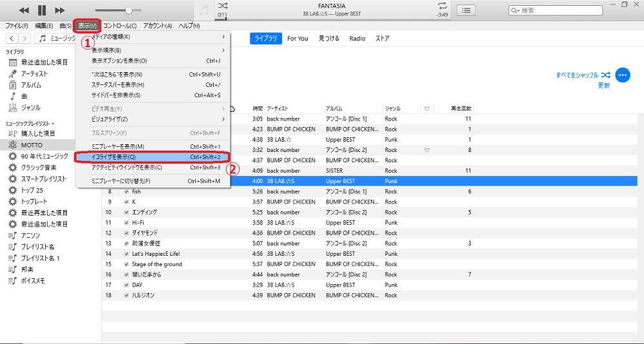
Task: Click the heart icon on the song row
Action: (426, 150)
